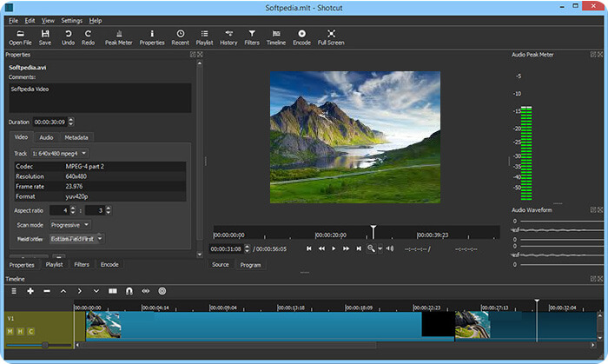Open the Field order dropdown
This screenshot has width=608, height=364.
pyautogui.click(x=76, y=239)
